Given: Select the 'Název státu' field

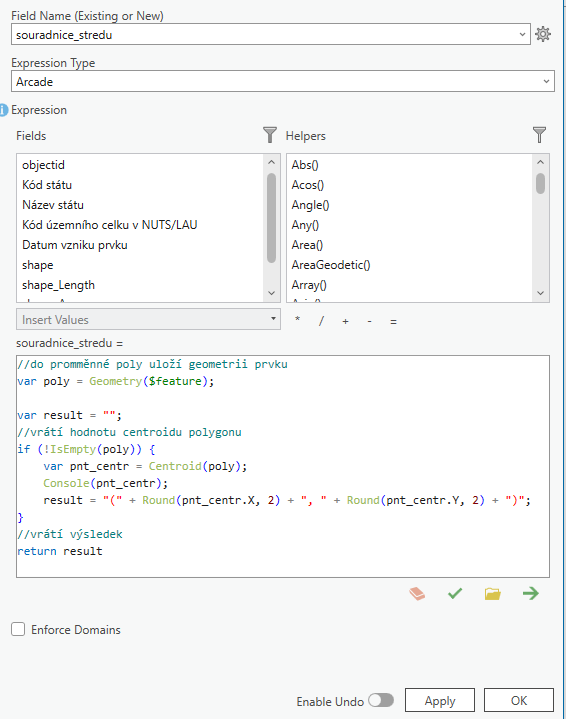Looking at the screenshot, I should tap(53, 205).
